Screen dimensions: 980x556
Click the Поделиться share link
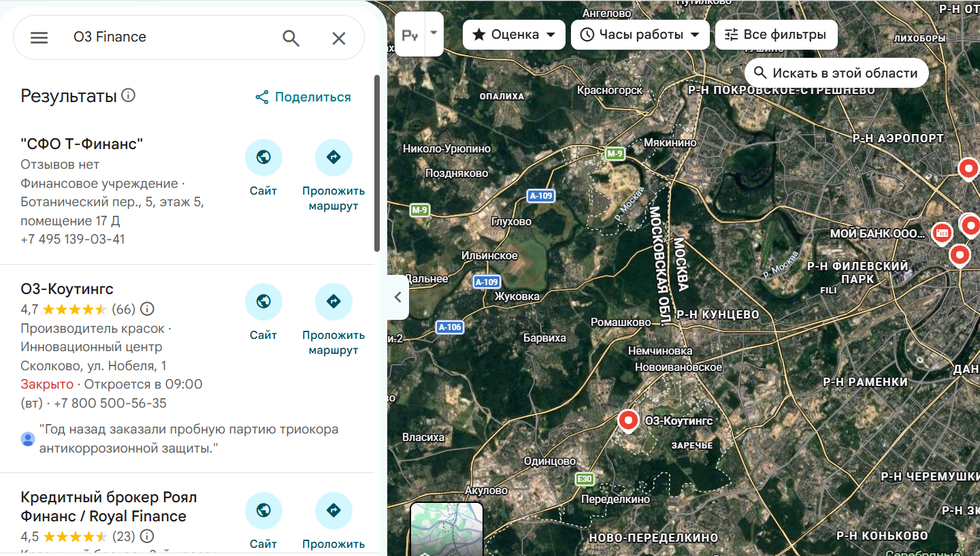pos(303,97)
